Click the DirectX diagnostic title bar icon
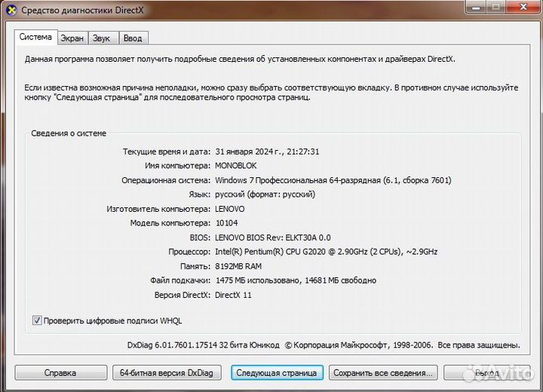The height and width of the screenshot is (392, 543). [12, 10]
